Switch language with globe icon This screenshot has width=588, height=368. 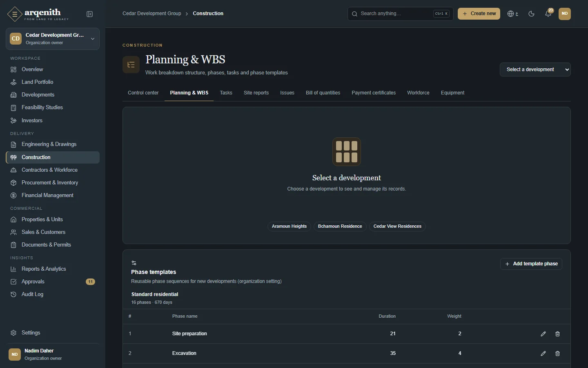[513, 14]
